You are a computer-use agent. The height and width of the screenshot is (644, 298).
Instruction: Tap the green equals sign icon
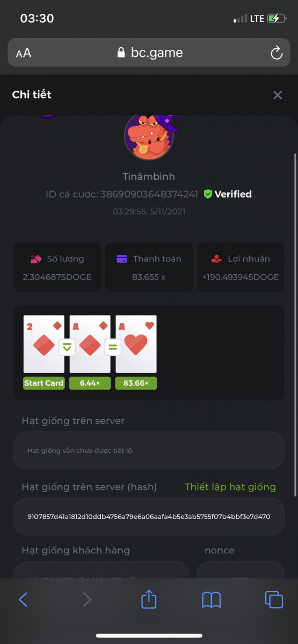pyautogui.click(x=113, y=347)
